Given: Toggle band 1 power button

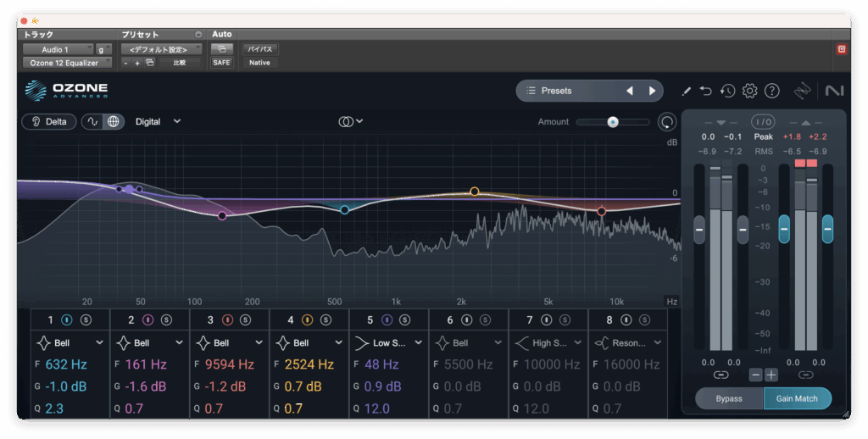Looking at the screenshot, I should coord(67,320).
